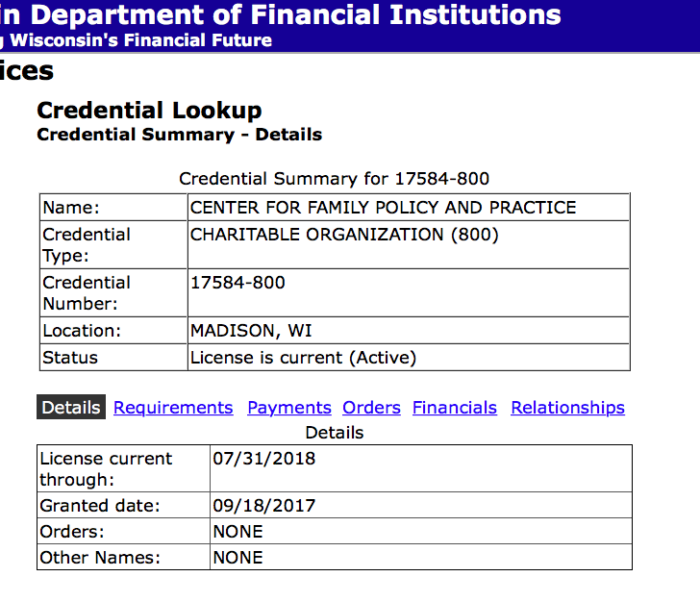Click the Credential Lookup heading

pyautogui.click(x=149, y=111)
